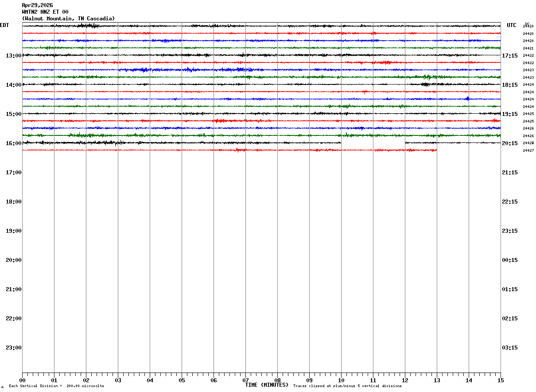The image size is (536, 392).
Task: Click minute tick label 10
Action: [x=341, y=380]
